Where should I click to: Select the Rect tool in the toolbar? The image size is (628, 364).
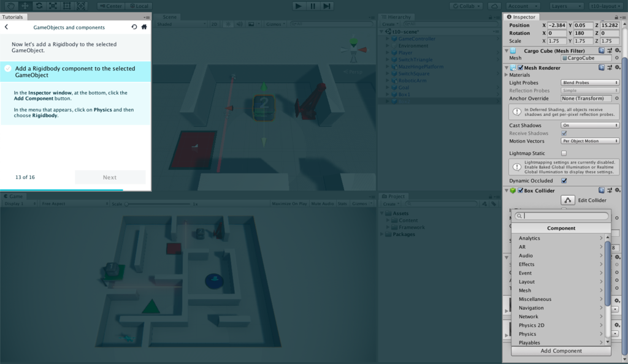click(x=67, y=6)
